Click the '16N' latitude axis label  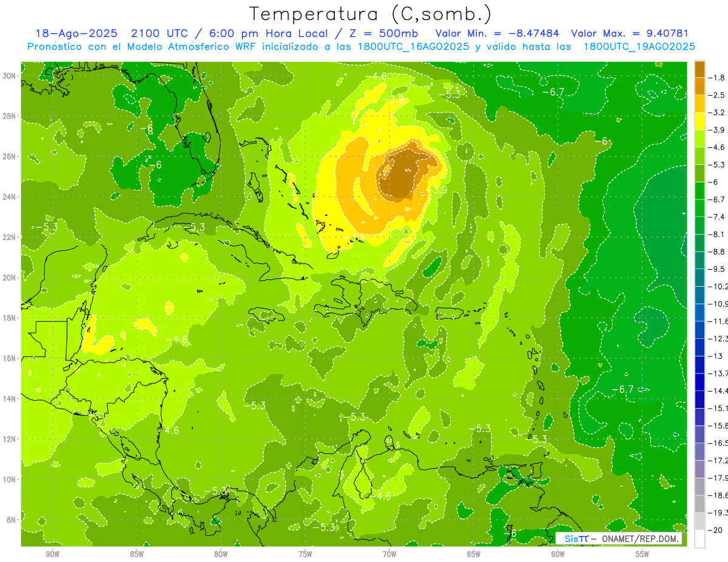click(10, 358)
